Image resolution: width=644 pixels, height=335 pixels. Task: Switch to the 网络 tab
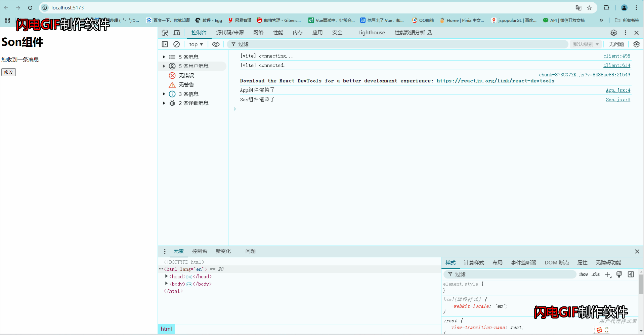(x=258, y=33)
